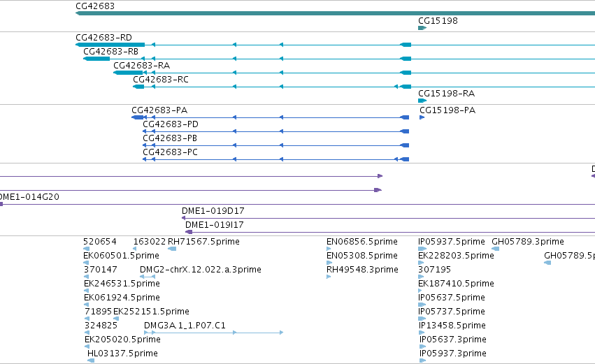
Task: Select EST RH49548.3prime
Action: coord(362,270)
